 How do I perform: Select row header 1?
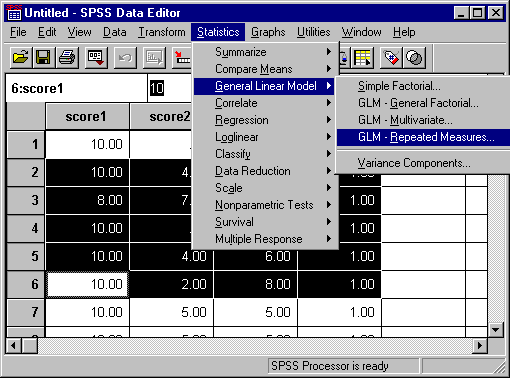[x=26, y=144]
